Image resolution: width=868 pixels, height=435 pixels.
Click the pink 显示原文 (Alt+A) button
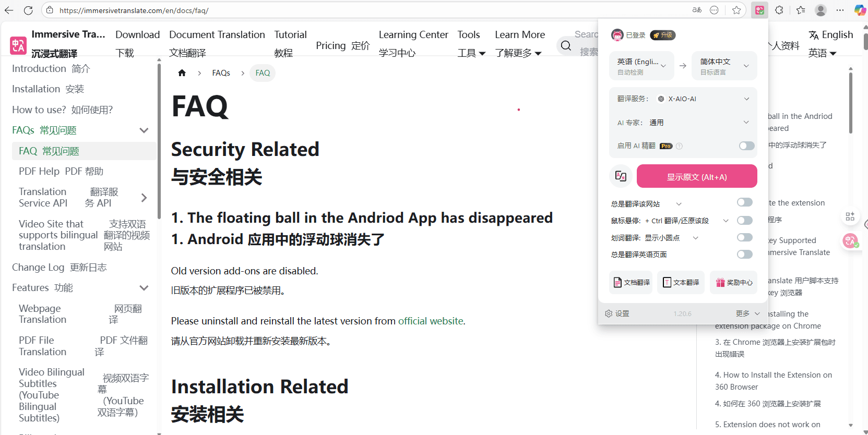tap(696, 177)
